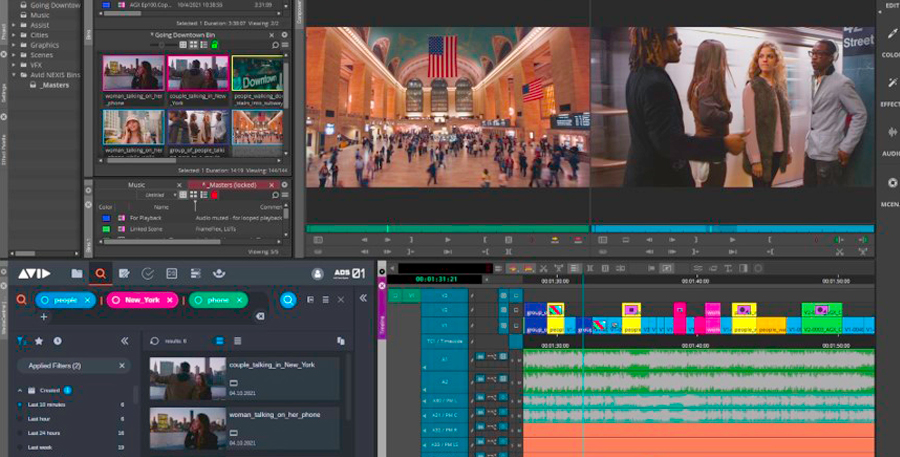Expand the Assist folder
This screenshot has height=457, width=900.
[x=14, y=25]
